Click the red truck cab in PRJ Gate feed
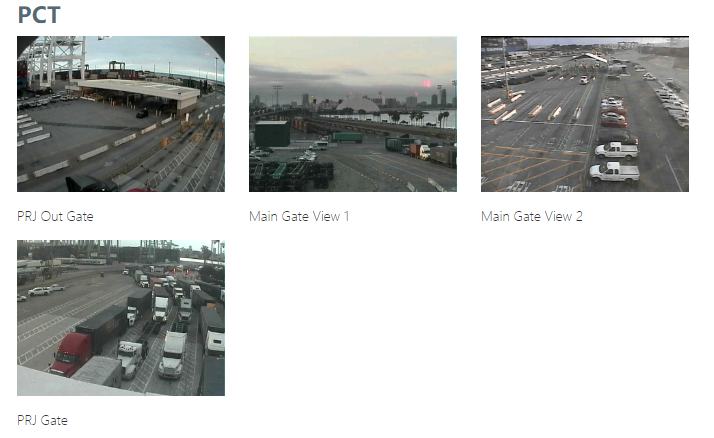 point(71,354)
